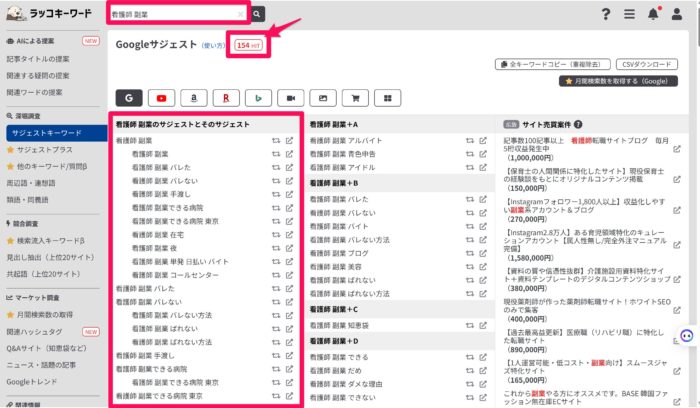Open the user account icon
Viewport: 700px width, 408px height.
click(677, 14)
